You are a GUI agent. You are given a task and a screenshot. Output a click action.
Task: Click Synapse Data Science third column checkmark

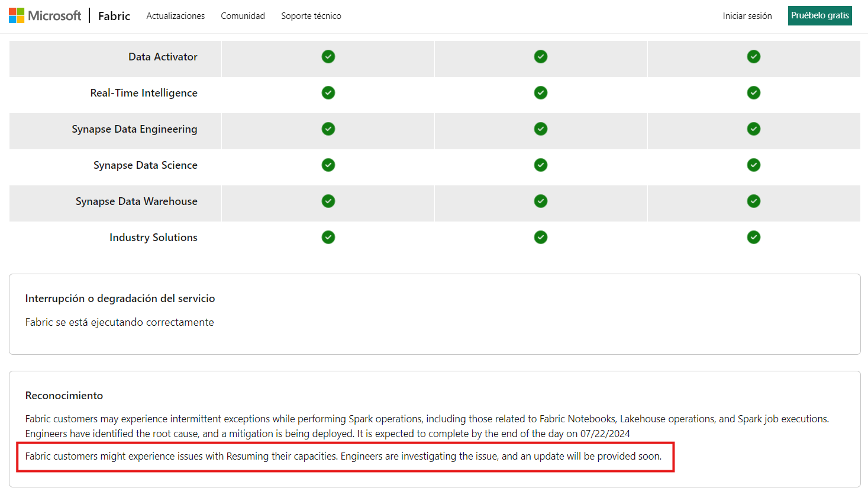(754, 165)
